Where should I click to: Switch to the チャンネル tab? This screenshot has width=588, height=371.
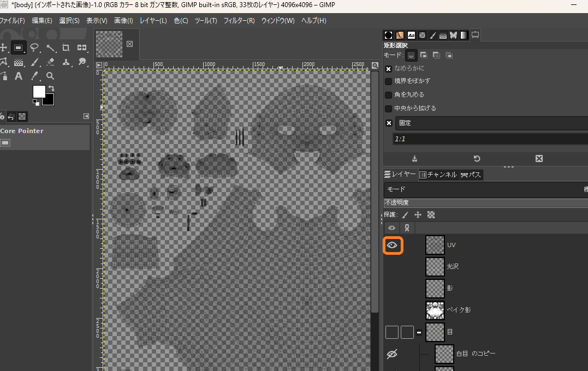[x=438, y=175]
